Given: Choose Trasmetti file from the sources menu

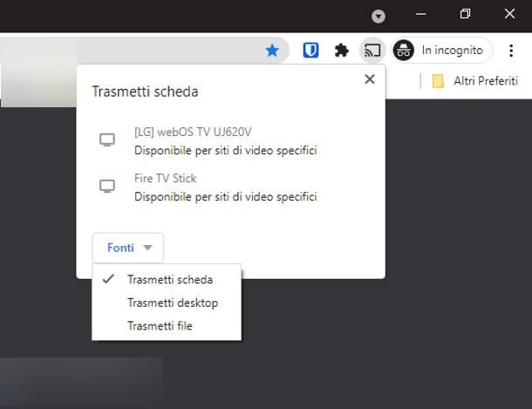Looking at the screenshot, I should 167,325.
